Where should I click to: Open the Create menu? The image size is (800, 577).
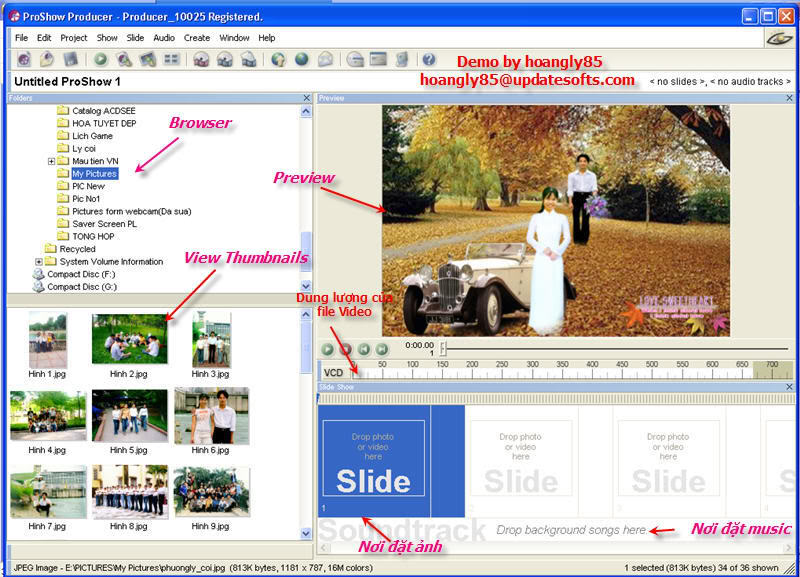(x=197, y=38)
